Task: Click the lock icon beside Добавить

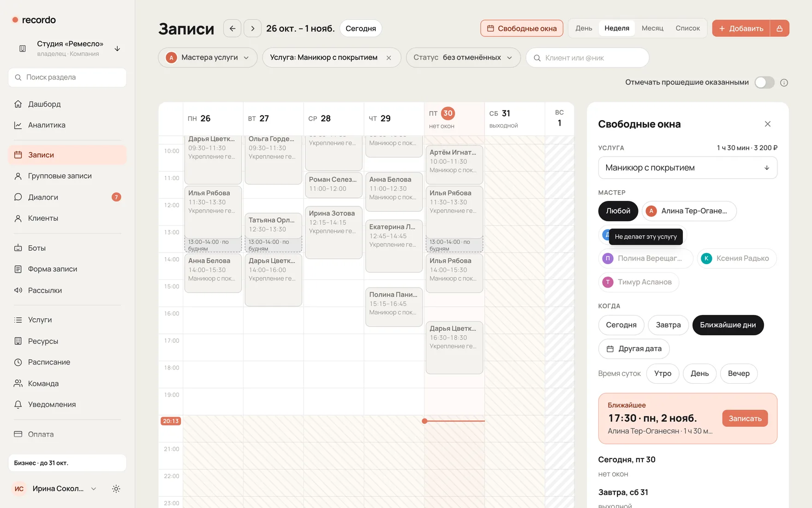Action: [779, 28]
